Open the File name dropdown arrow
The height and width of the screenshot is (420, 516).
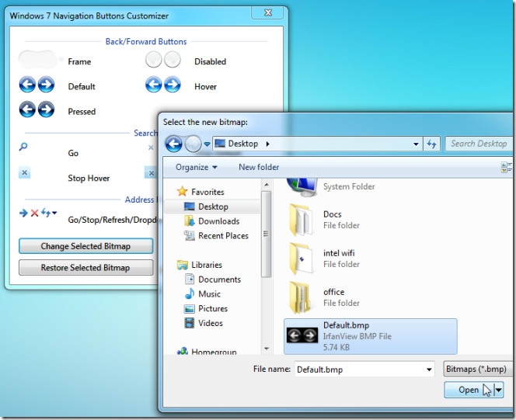point(429,370)
